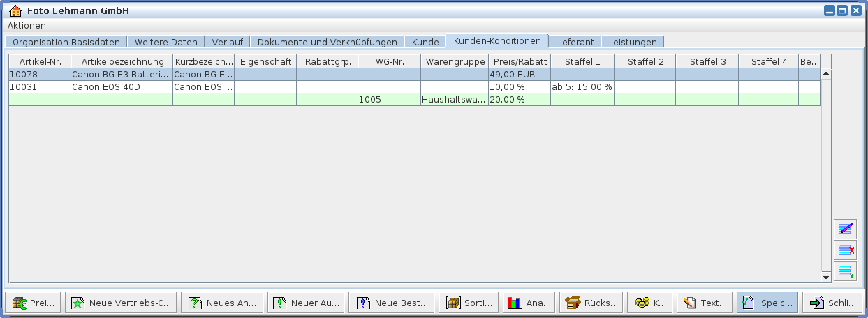Image resolution: width=868 pixels, height=318 pixels.
Task: Click the K... coins button
Action: [652, 303]
